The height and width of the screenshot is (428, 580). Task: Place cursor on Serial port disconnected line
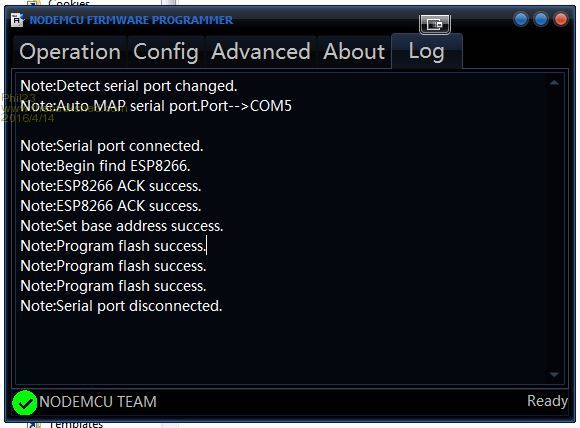click(x=121, y=306)
